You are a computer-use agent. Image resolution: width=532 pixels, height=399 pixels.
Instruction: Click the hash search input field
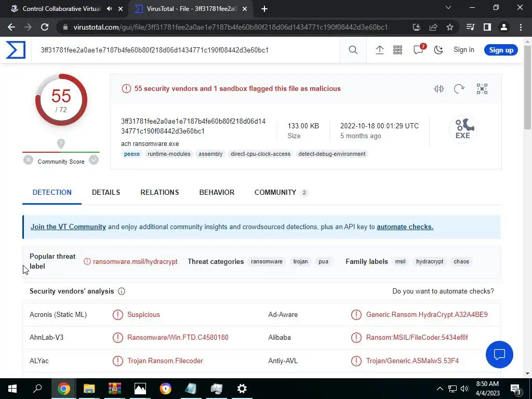pyautogui.click(x=185, y=50)
